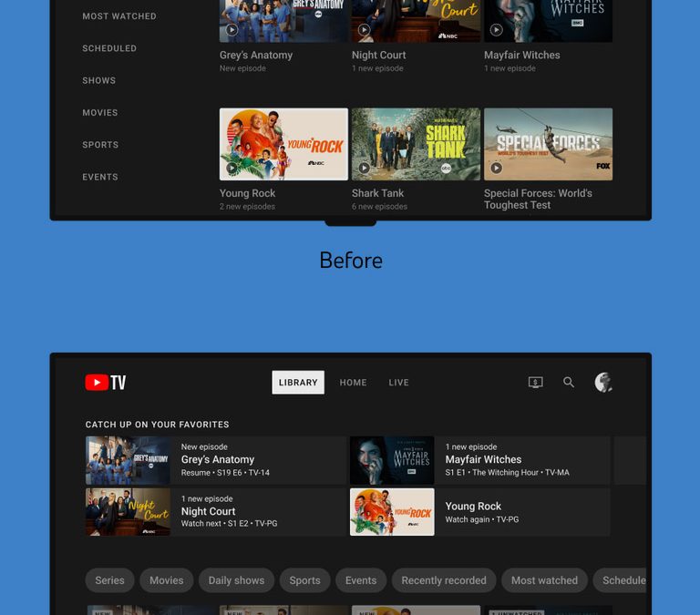Click the 'Shark Tank' title text
The width and height of the screenshot is (700, 615).
(x=377, y=193)
